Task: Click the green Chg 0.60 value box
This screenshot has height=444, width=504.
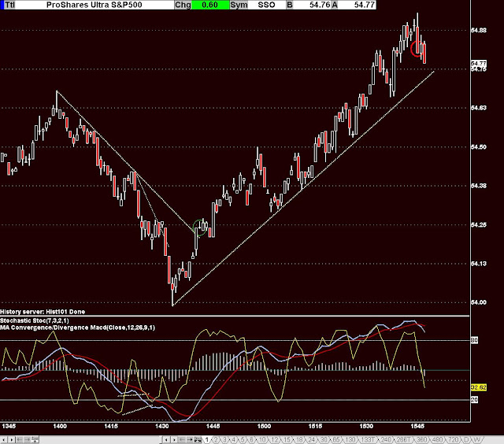Action: pyautogui.click(x=210, y=5)
